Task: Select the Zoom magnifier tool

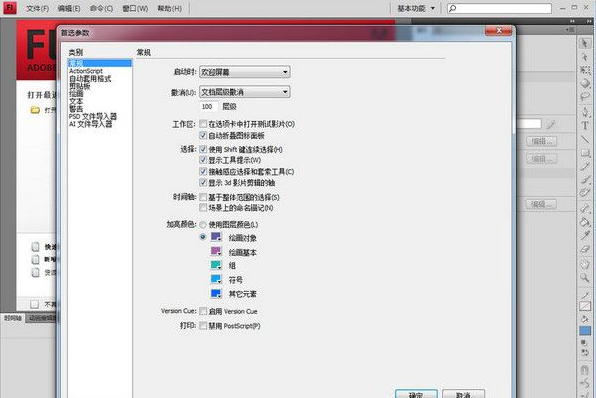Action: 585,278
